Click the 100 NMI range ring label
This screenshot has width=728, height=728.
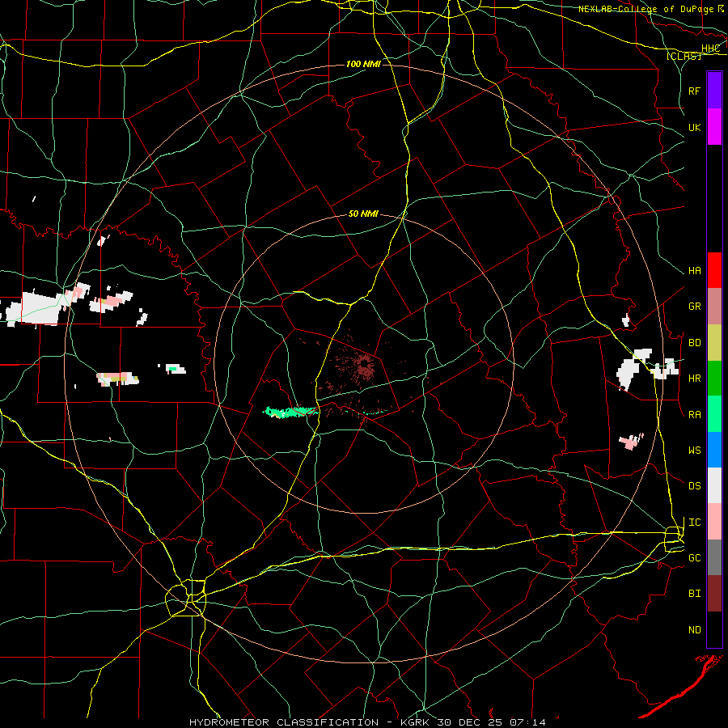click(x=363, y=64)
